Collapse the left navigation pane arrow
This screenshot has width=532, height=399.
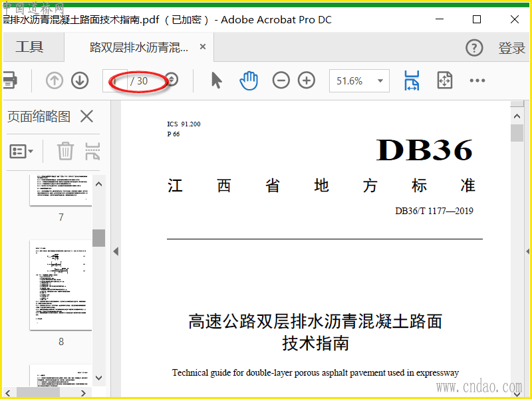(x=116, y=251)
